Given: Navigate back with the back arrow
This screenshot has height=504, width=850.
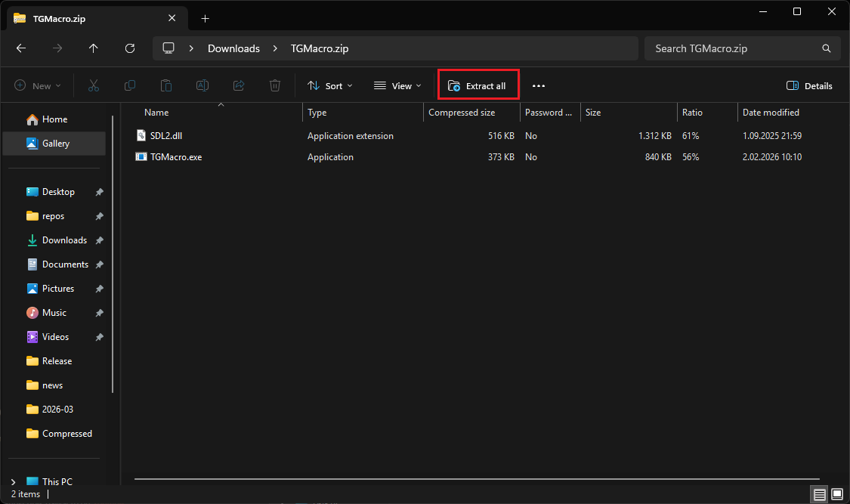Looking at the screenshot, I should click(21, 48).
